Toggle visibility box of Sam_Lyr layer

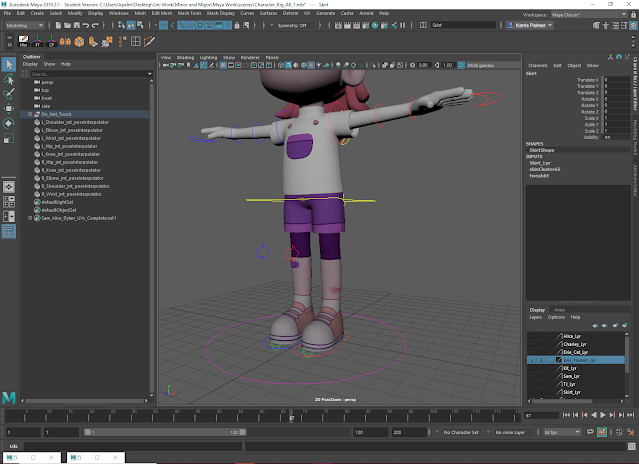coord(532,376)
